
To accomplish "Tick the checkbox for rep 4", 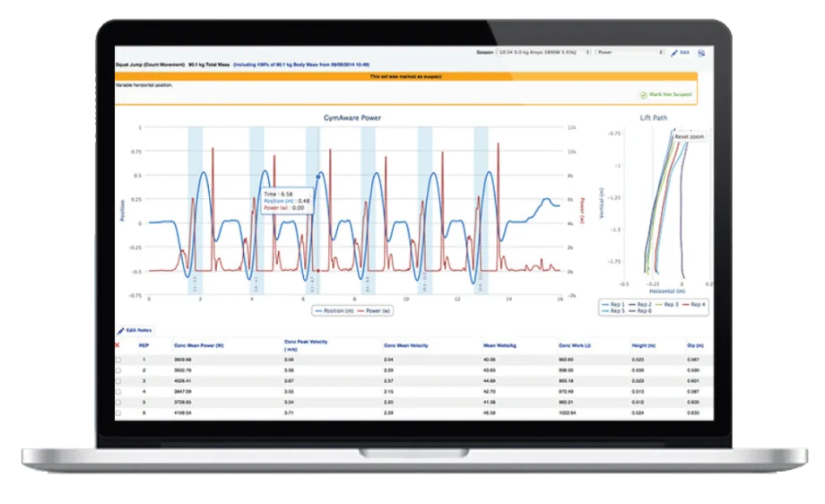I will tap(118, 392).
